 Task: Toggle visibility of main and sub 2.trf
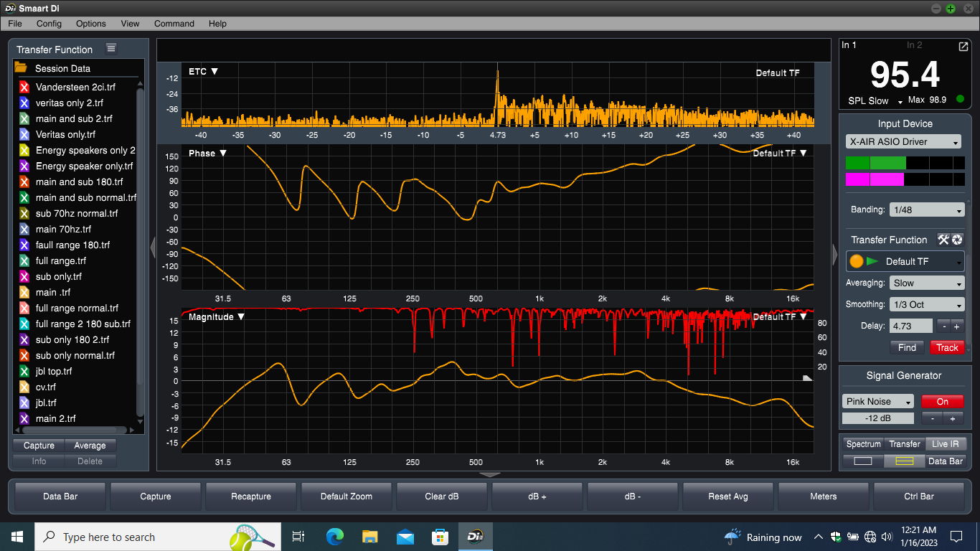[x=24, y=118]
